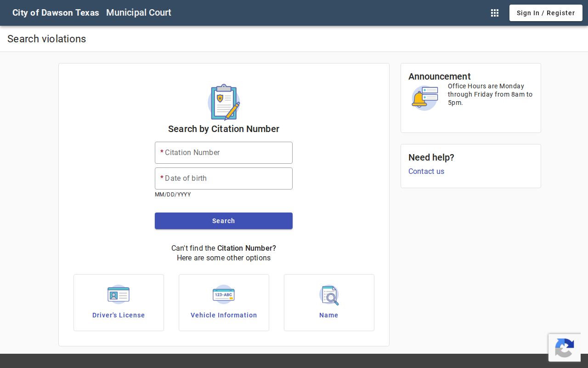Click the Municipal Court header text
This screenshot has height=368, width=588.
[139, 13]
